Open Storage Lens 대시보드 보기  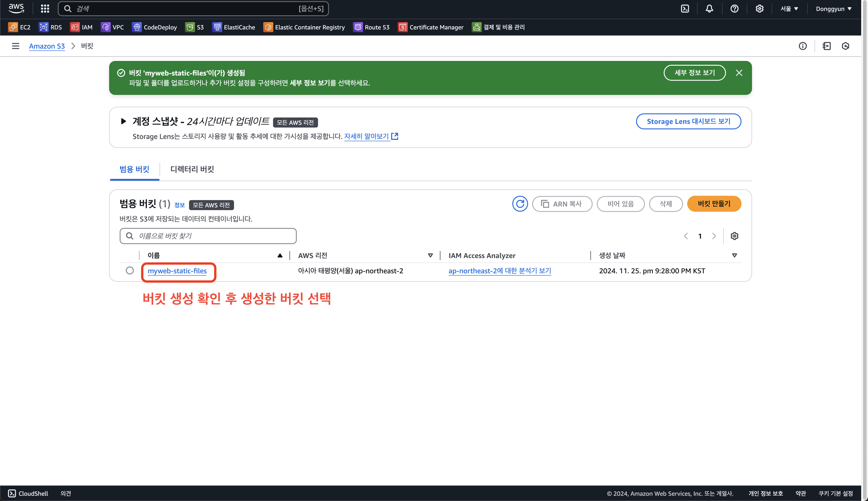(x=688, y=121)
